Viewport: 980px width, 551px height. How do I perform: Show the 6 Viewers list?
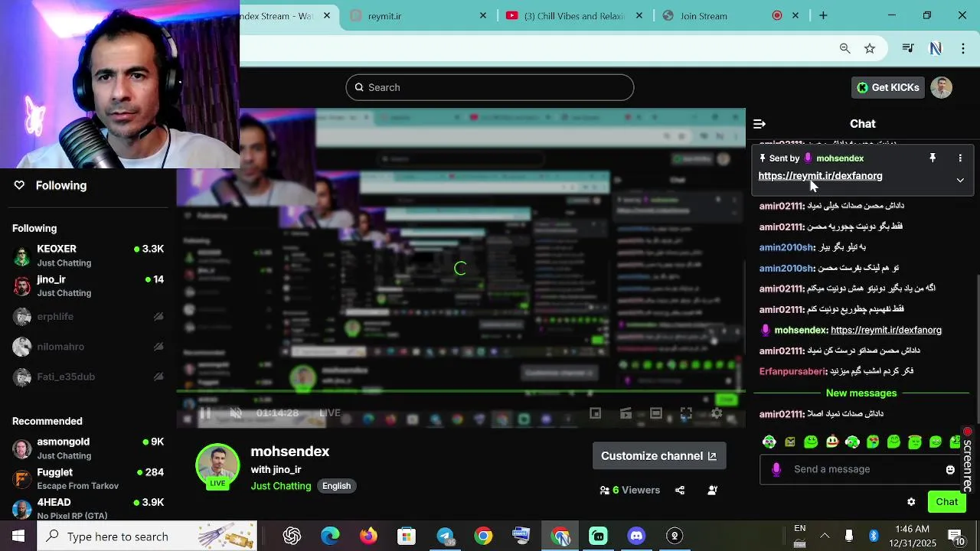point(630,491)
